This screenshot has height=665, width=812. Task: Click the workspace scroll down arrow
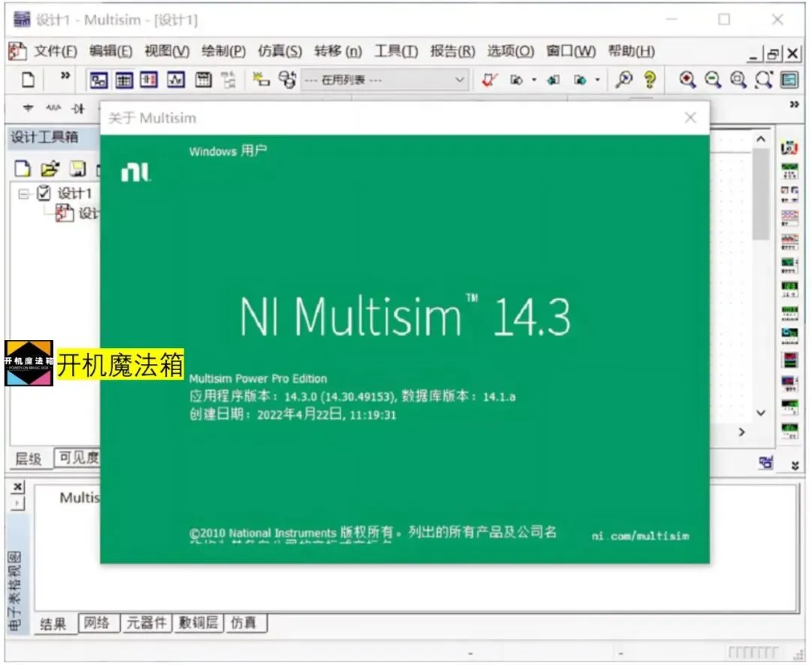(761, 413)
